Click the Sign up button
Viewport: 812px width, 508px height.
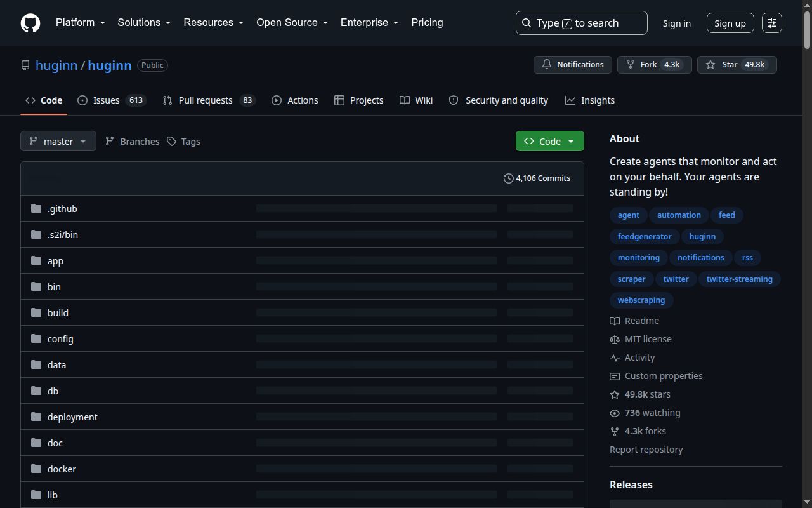[730, 23]
